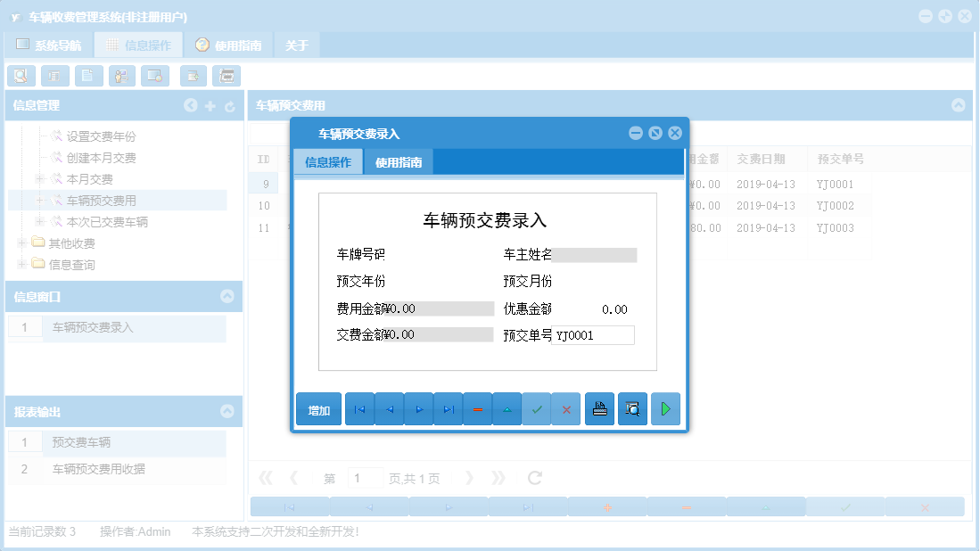Click the page number input field

[365, 477]
